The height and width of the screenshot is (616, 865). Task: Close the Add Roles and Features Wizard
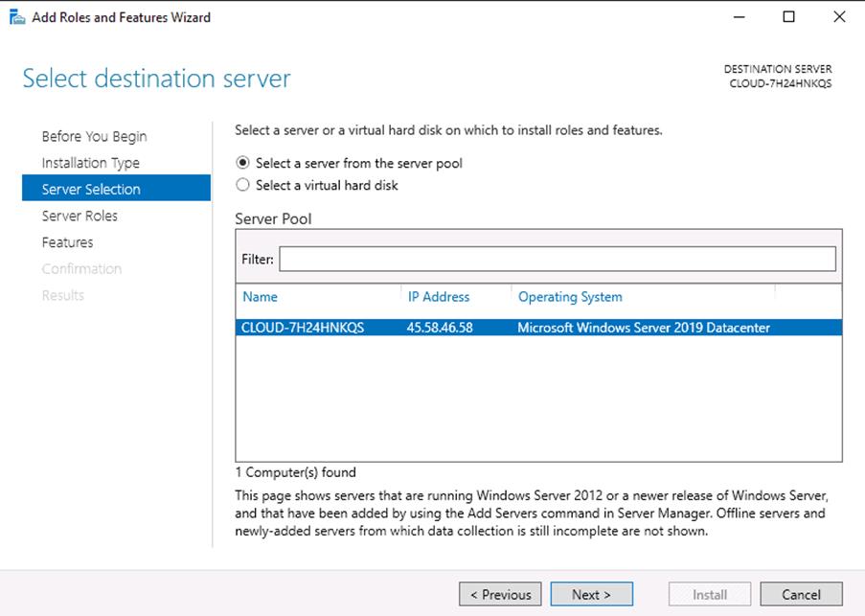point(838,17)
